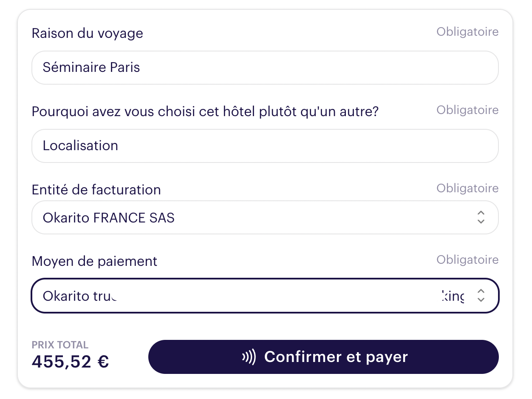Click Obligatoire beside Entité de facturation
Viewport: 532px width, 399px height.
(x=467, y=188)
